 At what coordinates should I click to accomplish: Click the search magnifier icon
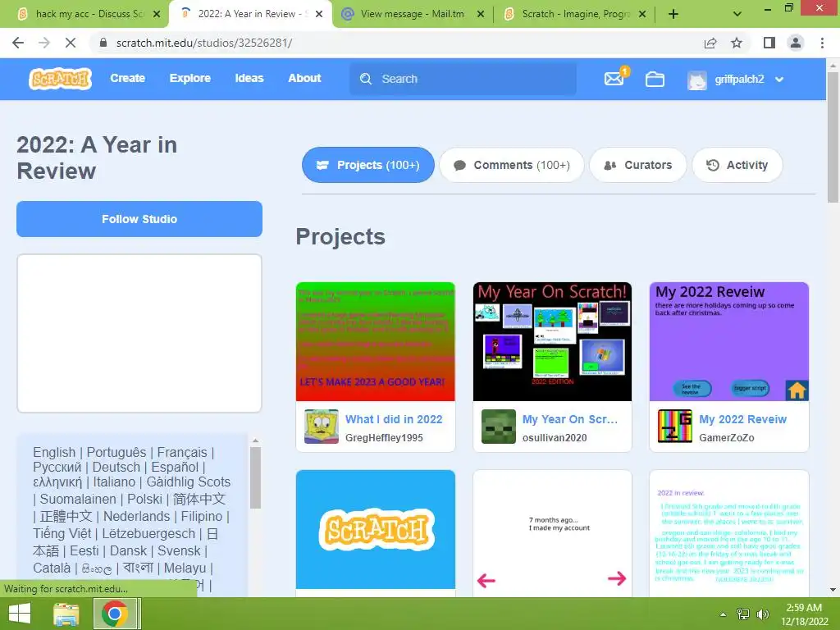point(366,79)
